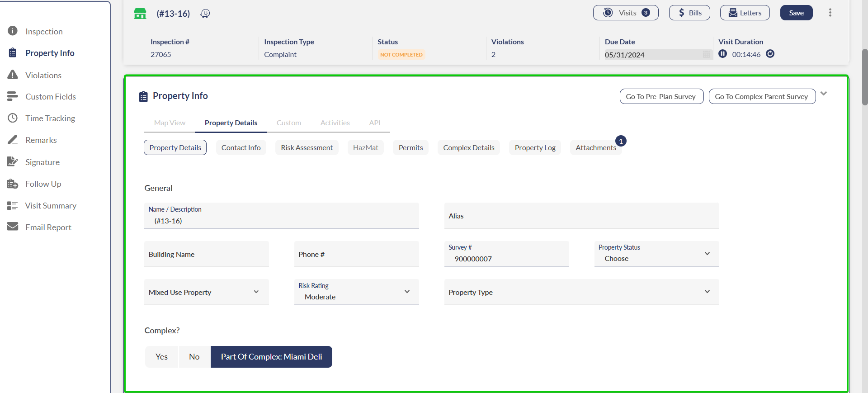The height and width of the screenshot is (393, 868).
Task: Save the inspection
Action: pos(796,13)
